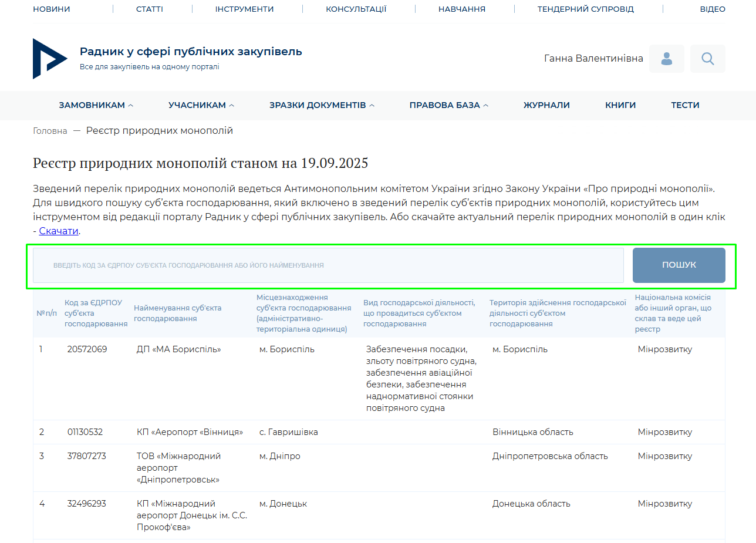Open the ЖУРНАЛИ menu item
Screen dimensions: 756x543
pyautogui.click(x=546, y=105)
